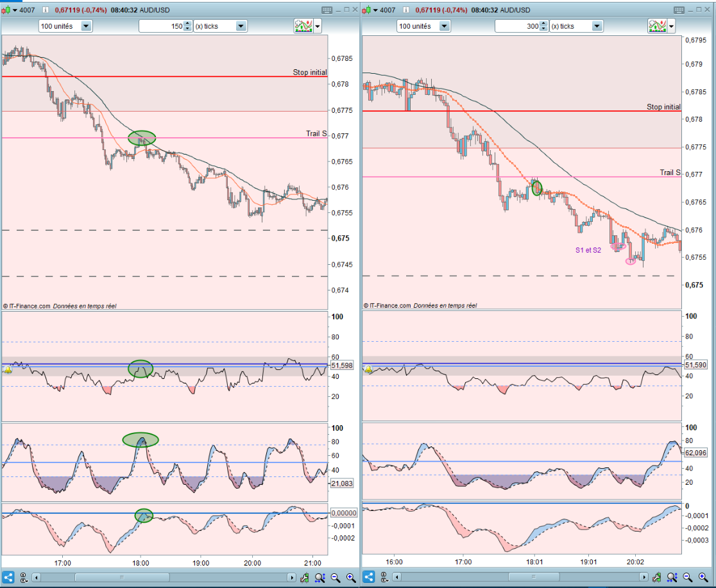The width and height of the screenshot is (716, 588).
Task: Click right scroll arrow under the right chart
Action: (x=644, y=578)
